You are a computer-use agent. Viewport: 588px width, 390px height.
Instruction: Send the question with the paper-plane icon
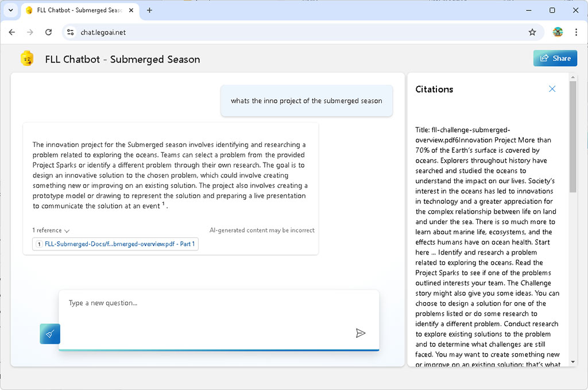[361, 333]
